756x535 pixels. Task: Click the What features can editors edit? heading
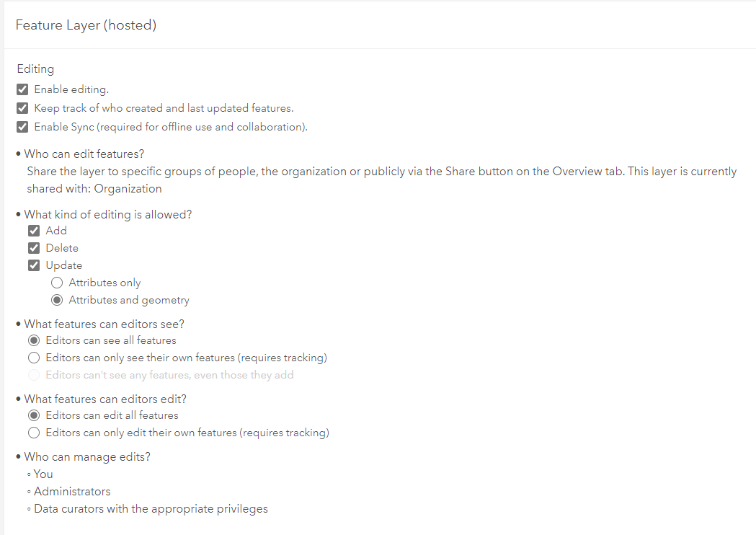(105, 399)
